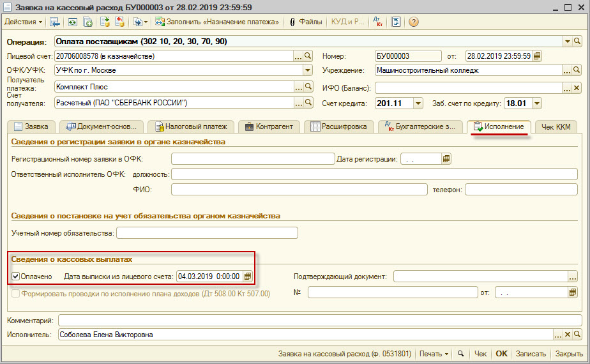Click ellipsis in Получатель платежа field

coord(298,87)
